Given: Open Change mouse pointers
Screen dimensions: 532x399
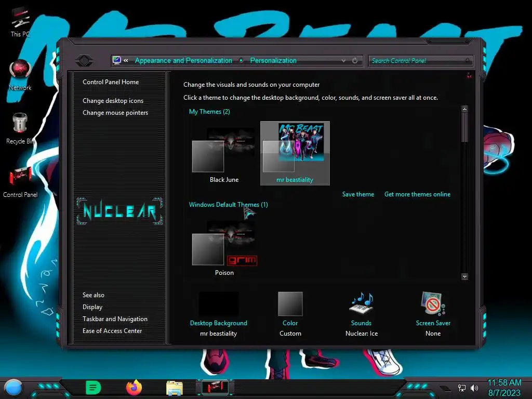Looking at the screenshot, I should [115, 113].
